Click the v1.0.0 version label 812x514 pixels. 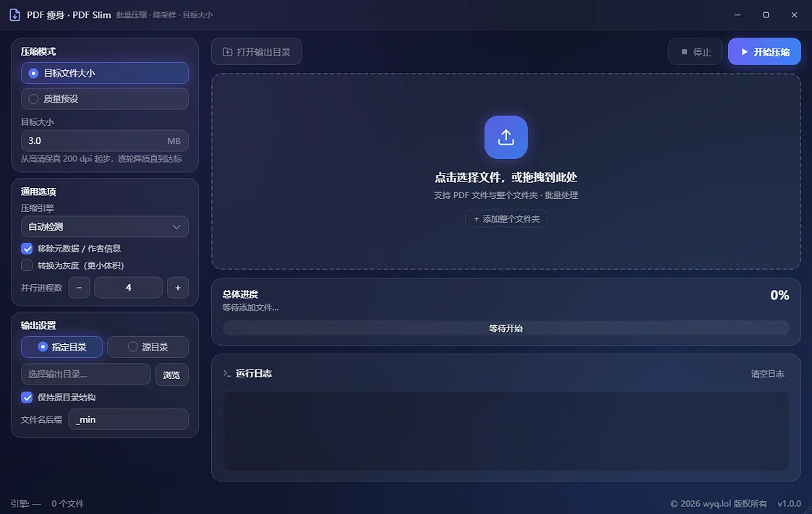coord(789,504)
